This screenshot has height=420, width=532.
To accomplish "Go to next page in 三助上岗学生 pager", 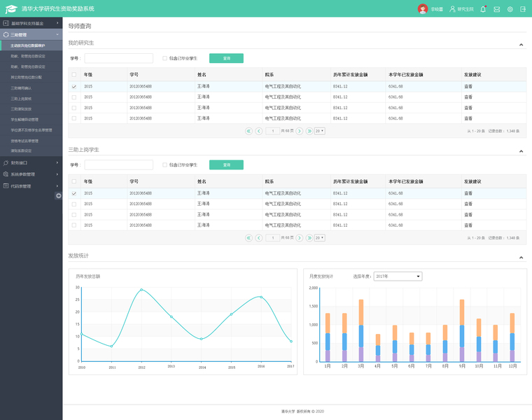I will 300,238.
